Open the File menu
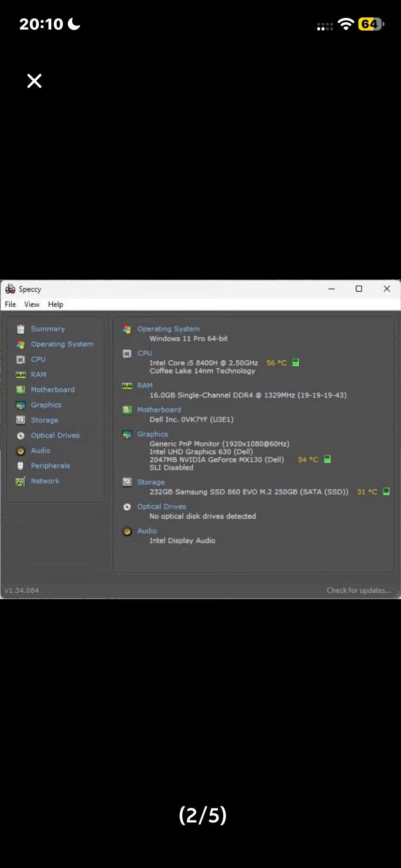401x868 pixels. [x=10, y=304]
